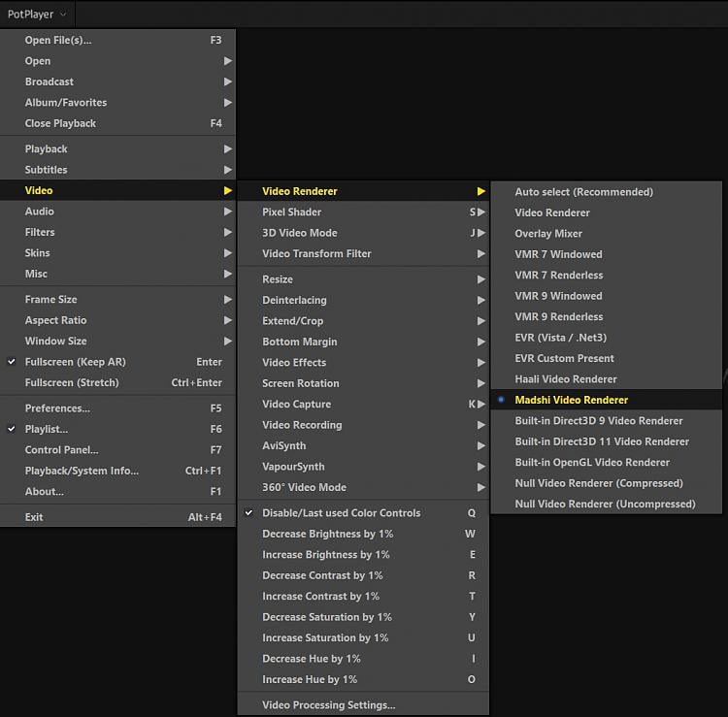Open the Video Effects submenu
The image size is (728, 717).
364,363
